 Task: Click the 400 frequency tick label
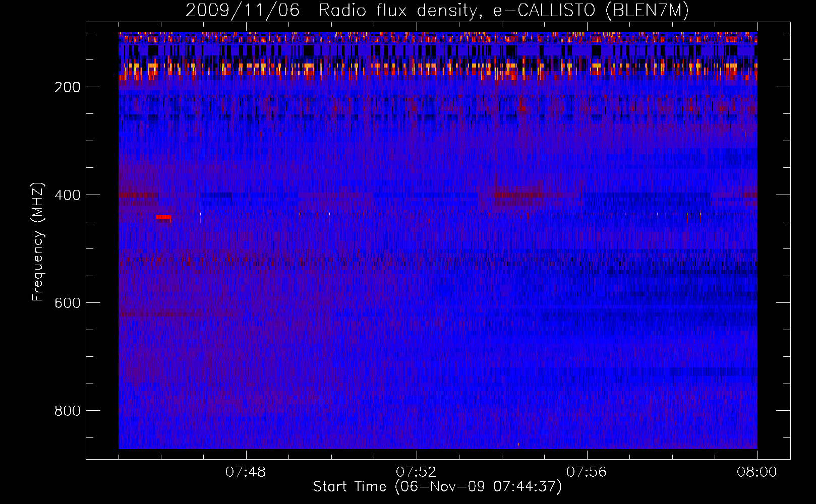click(68, 195)
